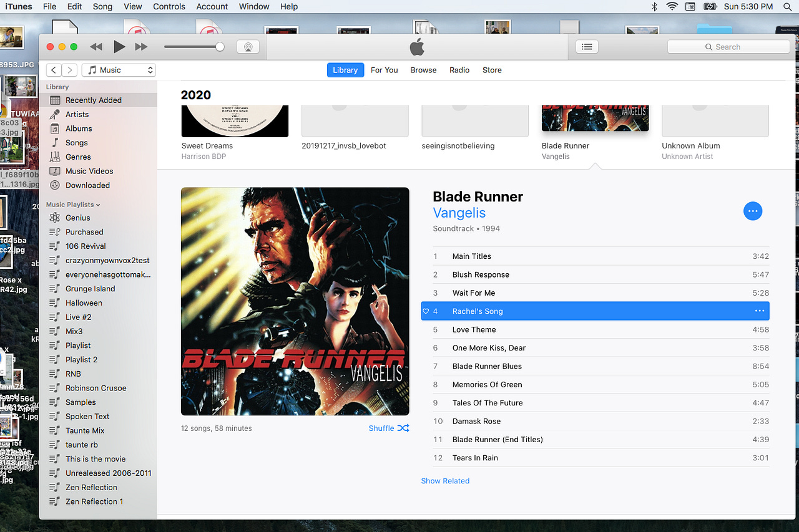Click the Recently Added grid icon
The width and height of the screenshot is (799, 532).
(x=55, y=100)
